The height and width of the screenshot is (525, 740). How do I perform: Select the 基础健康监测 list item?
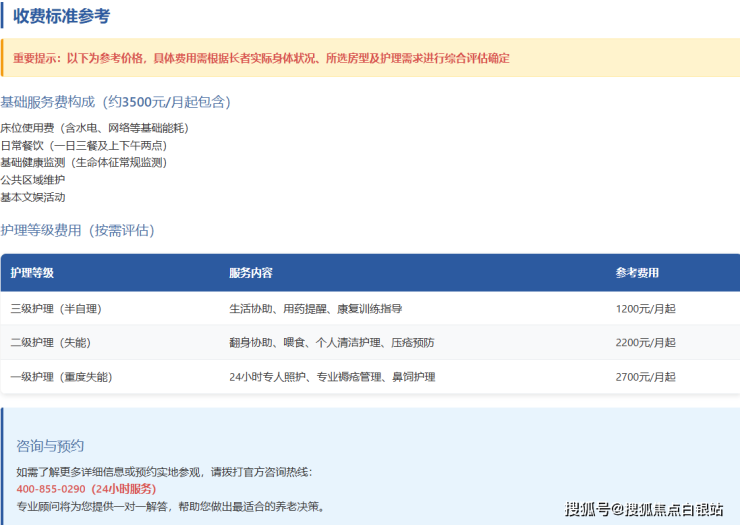(x=83, y=162)
